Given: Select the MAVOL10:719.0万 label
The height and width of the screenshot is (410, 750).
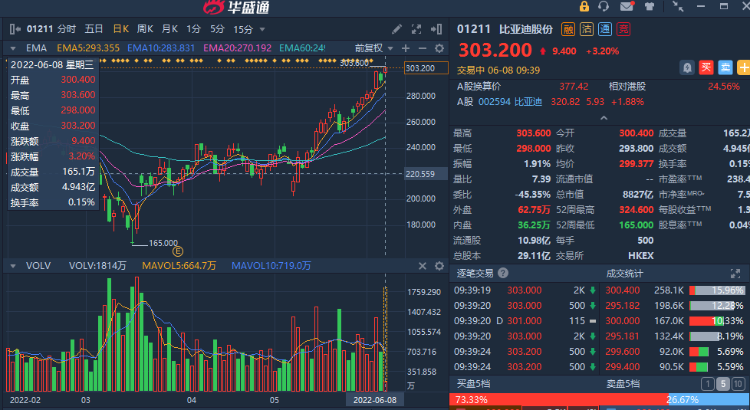Looking at the screenshot, I should (271, 266).
